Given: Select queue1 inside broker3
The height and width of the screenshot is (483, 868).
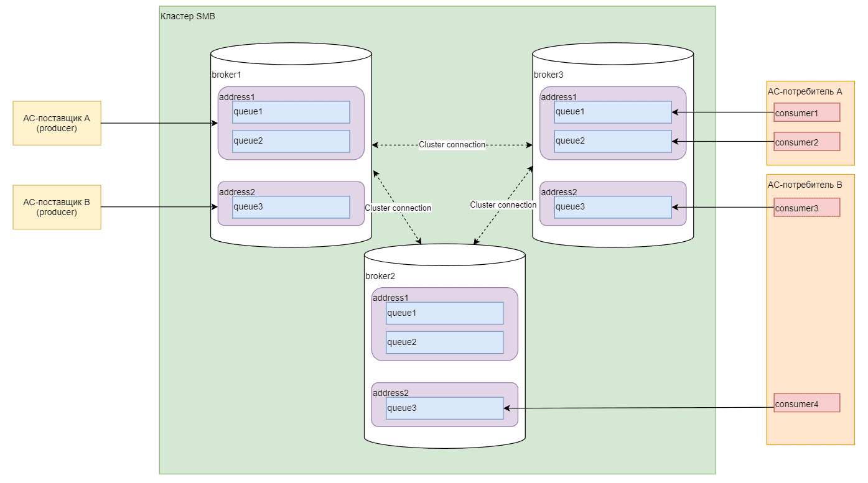Looking at the screenshot, I should point(613,113).
